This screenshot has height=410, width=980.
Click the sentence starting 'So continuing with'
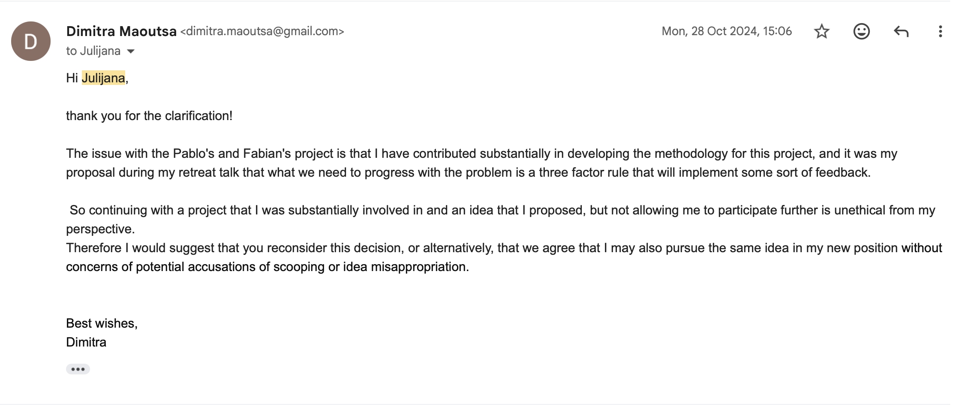pos(501,220)
